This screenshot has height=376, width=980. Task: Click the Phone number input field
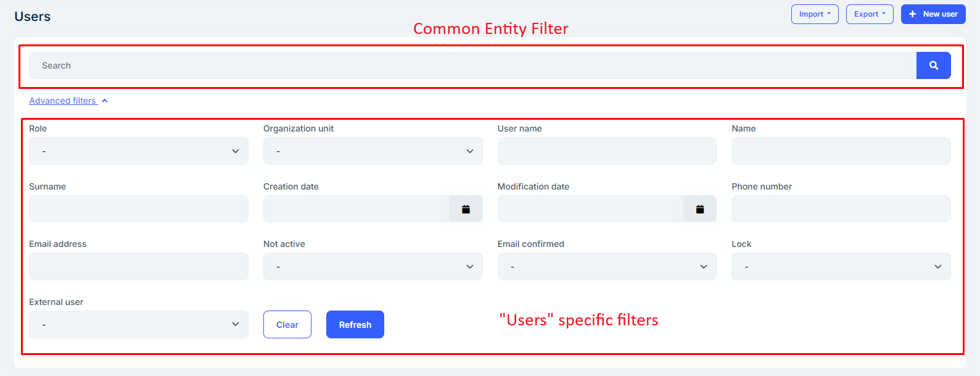coord(841,209)
